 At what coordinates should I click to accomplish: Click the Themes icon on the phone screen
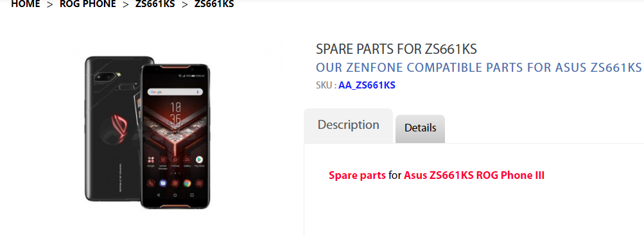(175, 159)
